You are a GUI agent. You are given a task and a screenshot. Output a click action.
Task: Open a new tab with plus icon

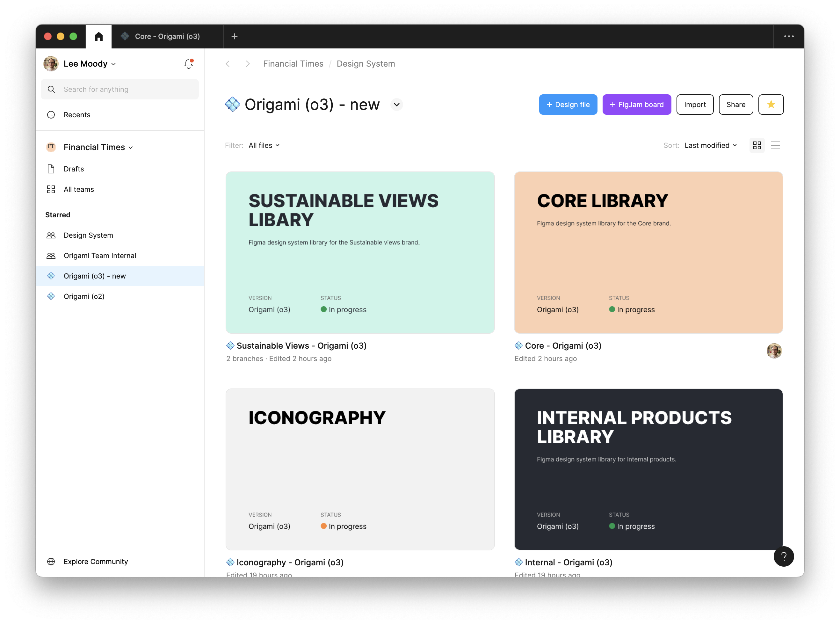click(234, 36)
